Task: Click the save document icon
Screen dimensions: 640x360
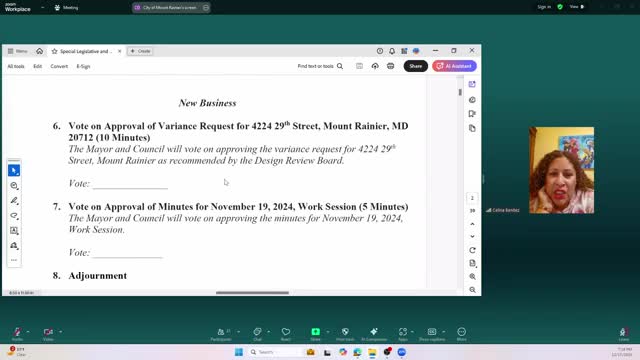Action: pyautogui.click(x=359, y=66)
